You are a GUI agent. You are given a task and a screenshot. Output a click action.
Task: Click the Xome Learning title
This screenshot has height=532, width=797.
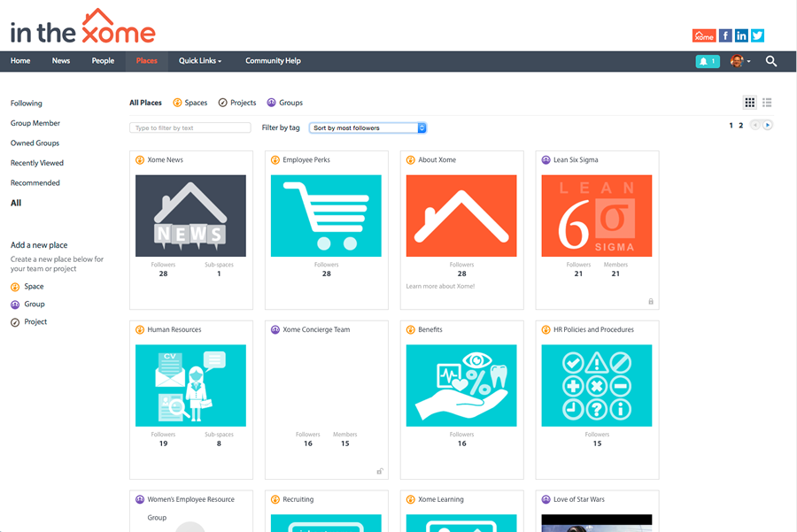pos(441,499)
